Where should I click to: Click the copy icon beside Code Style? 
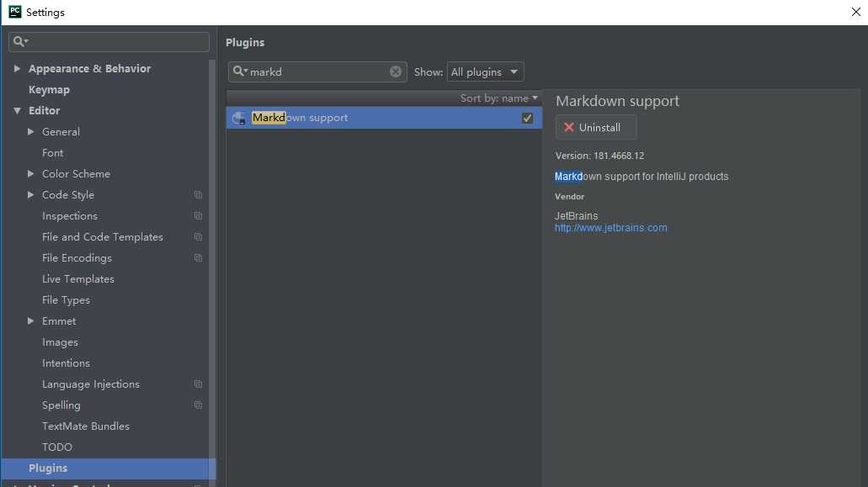tap(198, 194)
